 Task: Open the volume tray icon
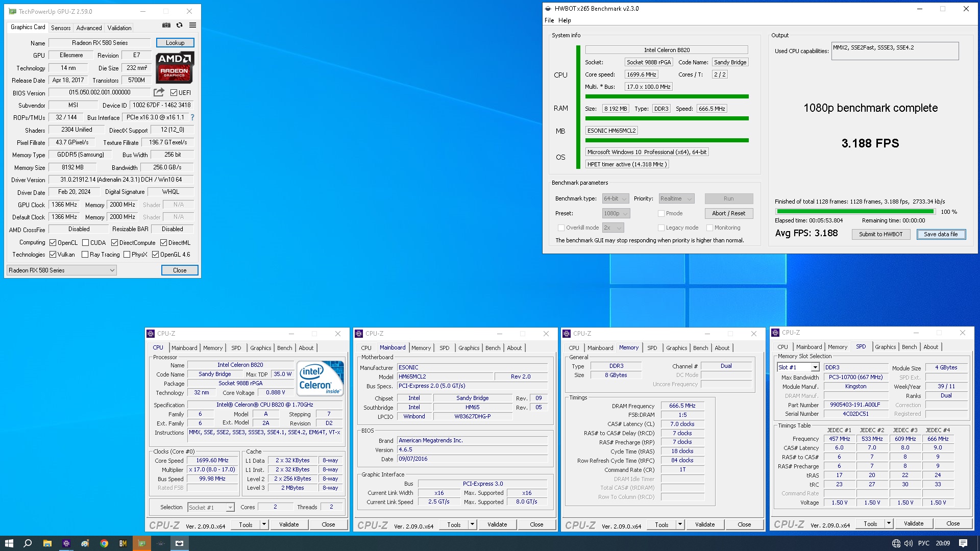click(x=909, y=543)
